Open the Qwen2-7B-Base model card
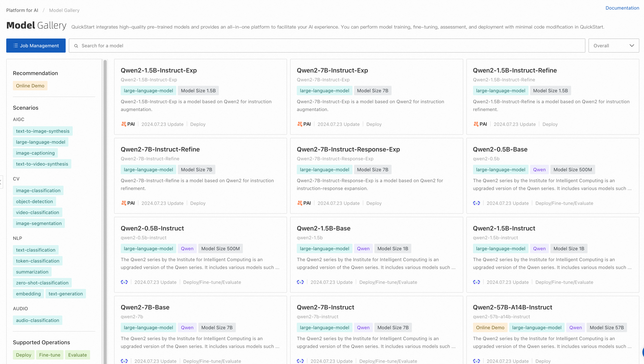The height and width of the screenshot is (364, 644). 200,330
